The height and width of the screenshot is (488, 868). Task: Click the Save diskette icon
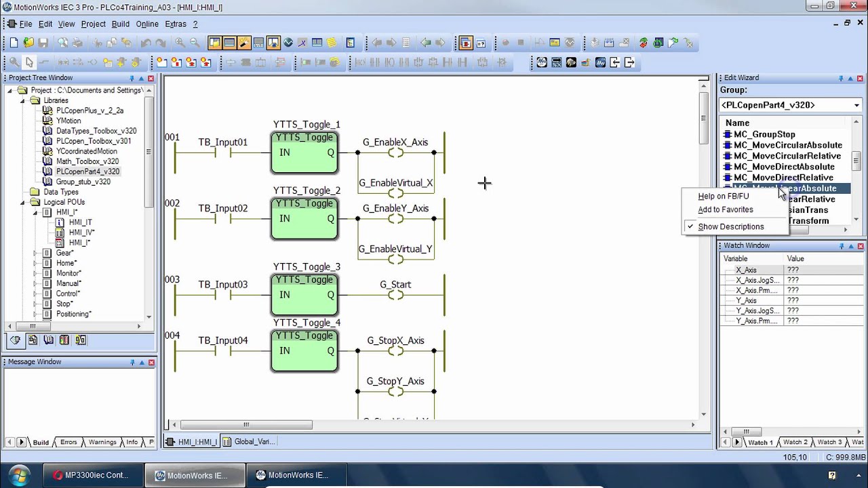(x=43, y=43)
